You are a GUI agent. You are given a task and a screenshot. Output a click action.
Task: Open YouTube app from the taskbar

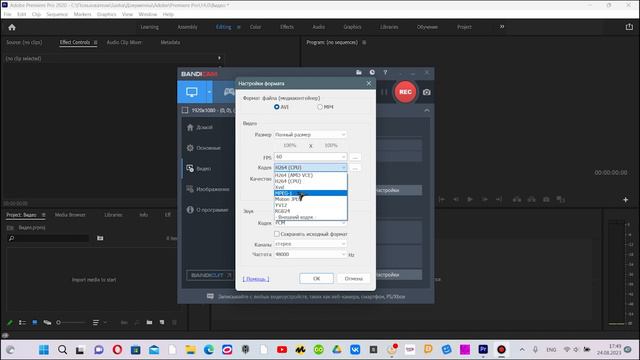tap(282, 350)
